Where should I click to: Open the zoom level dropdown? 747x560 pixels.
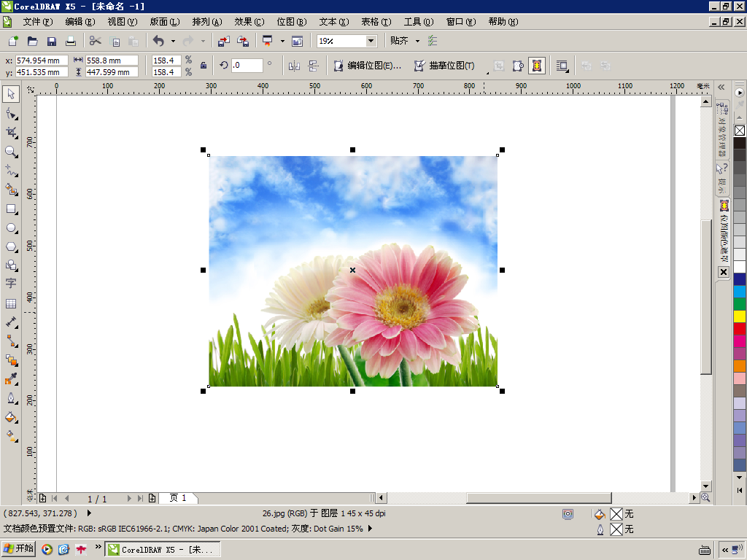(x=371, y=41)
